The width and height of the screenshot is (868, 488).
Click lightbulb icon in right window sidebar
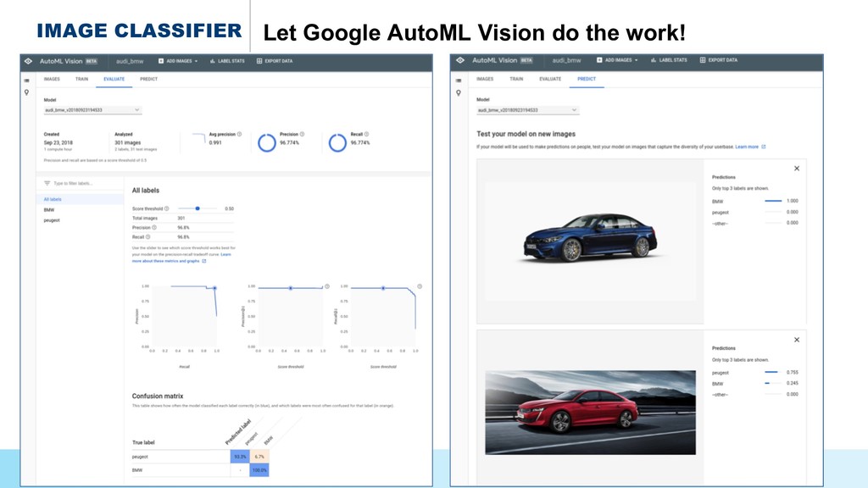click(459, 93)
